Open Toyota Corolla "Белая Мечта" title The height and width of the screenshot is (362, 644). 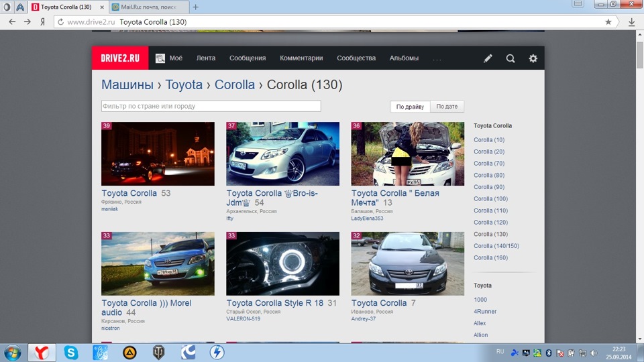click(x=395, y=198)
